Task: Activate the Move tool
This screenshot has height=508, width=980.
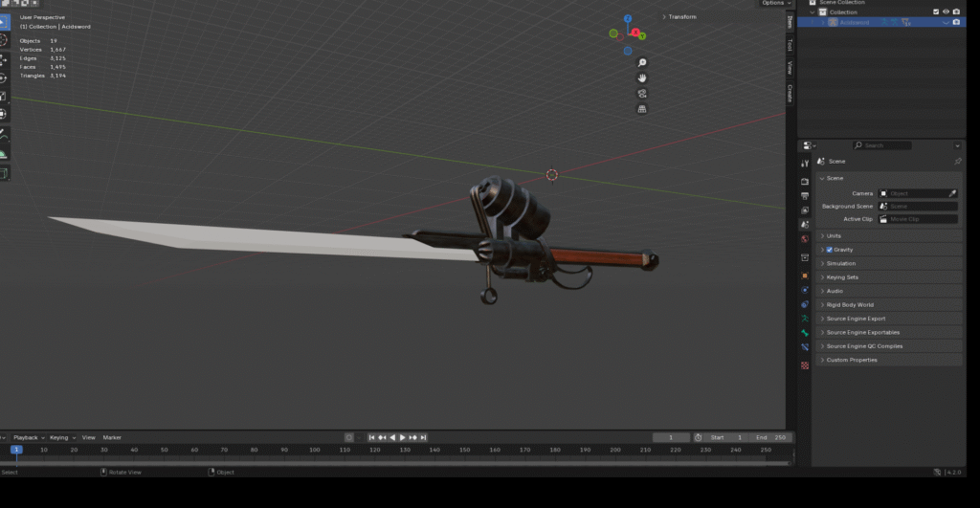Action: [x=4, y=59]
